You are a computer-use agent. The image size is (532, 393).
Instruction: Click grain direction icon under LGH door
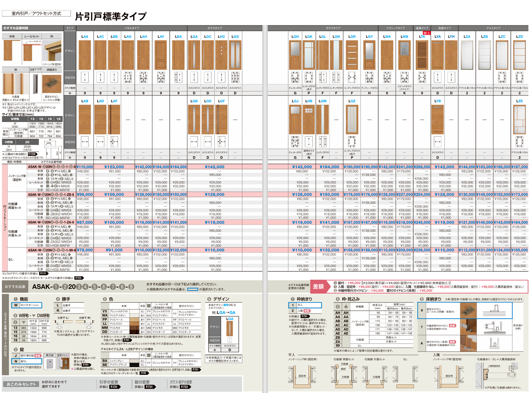(295, 77)
